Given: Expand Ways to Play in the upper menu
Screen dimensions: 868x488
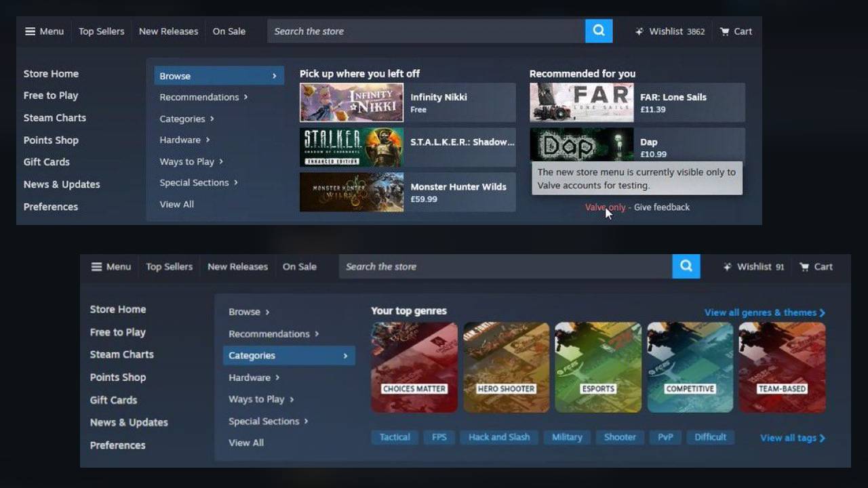Looking at the screenshot, I should click(x=191, y=161).
